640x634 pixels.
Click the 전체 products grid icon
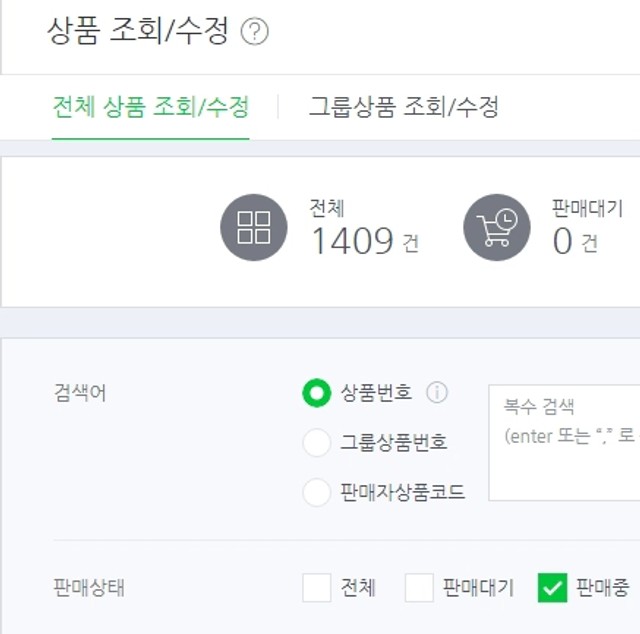point(253,227)
